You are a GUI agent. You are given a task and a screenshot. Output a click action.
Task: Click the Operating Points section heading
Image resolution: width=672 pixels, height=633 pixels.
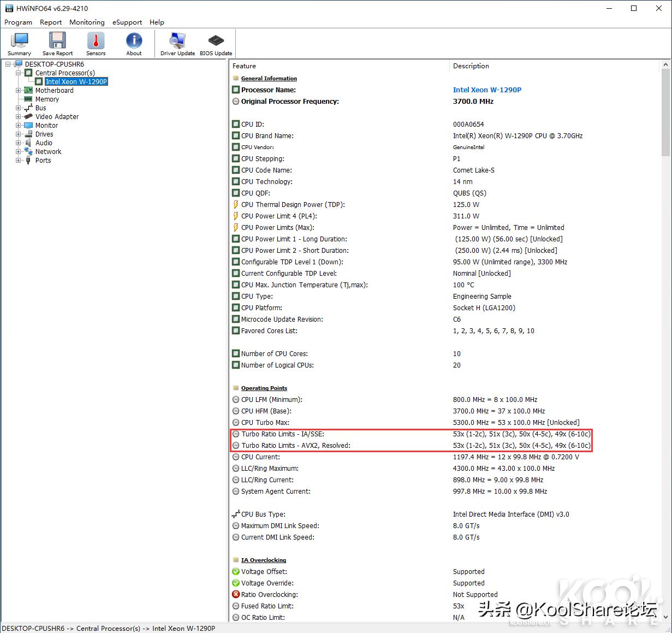(x=264, y=388)
